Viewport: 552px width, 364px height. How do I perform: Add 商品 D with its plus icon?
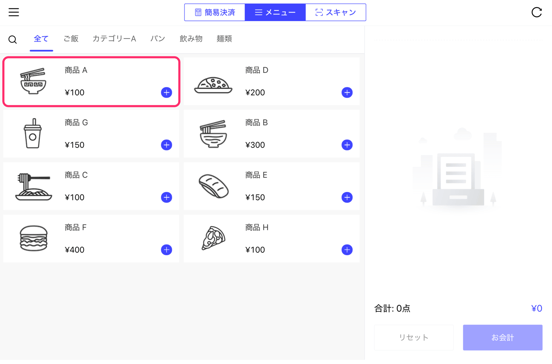(347, 93)
